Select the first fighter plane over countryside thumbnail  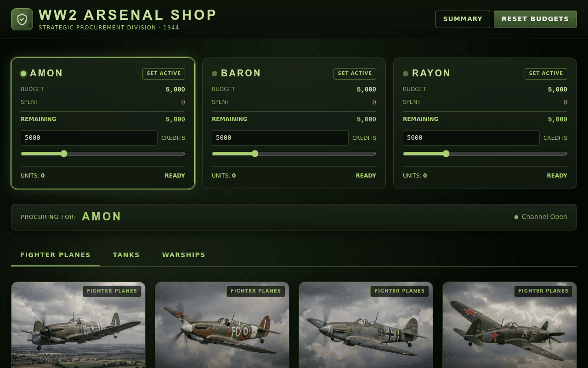tap(78, 325)
